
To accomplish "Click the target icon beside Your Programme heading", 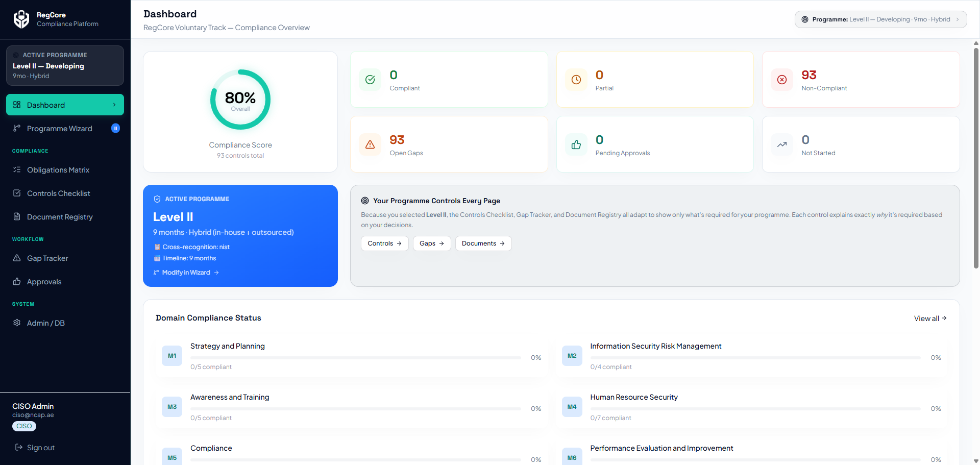I will [365, 201].
